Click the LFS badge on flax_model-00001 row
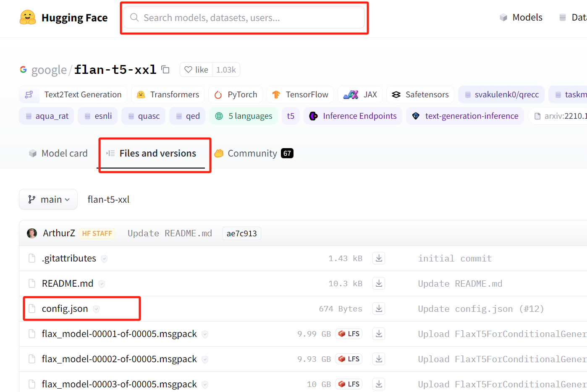 (x=349, y=334)
